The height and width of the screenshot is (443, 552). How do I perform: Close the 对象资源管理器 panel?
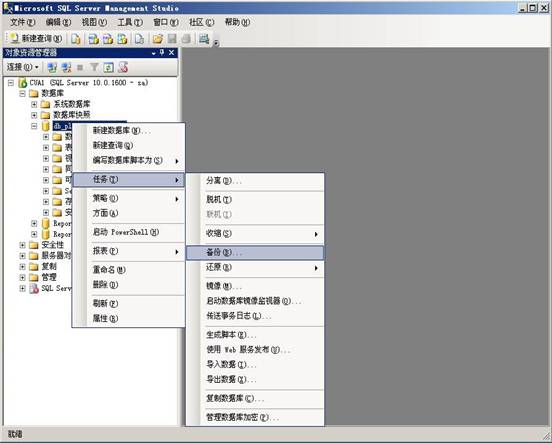[171, 52]
